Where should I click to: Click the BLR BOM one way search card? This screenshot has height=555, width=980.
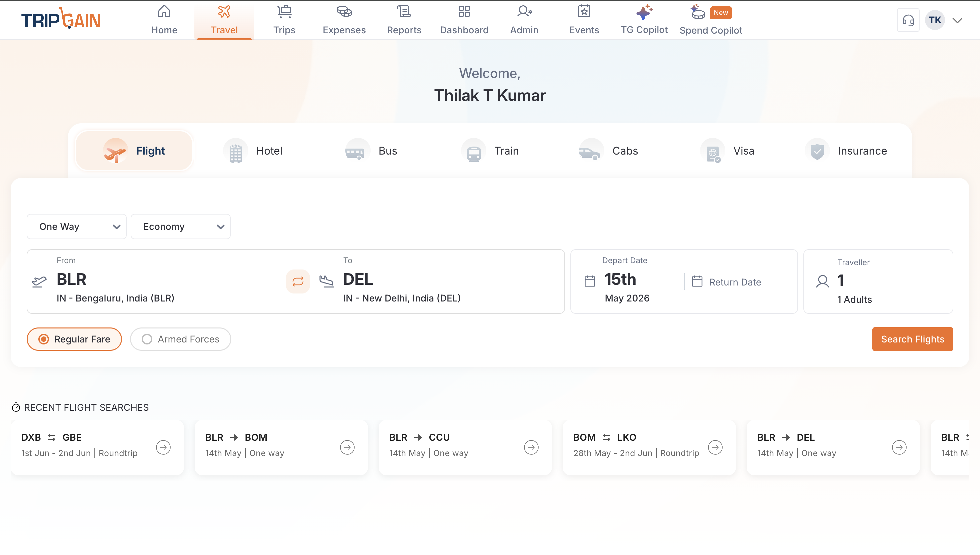tap(281, 447)
